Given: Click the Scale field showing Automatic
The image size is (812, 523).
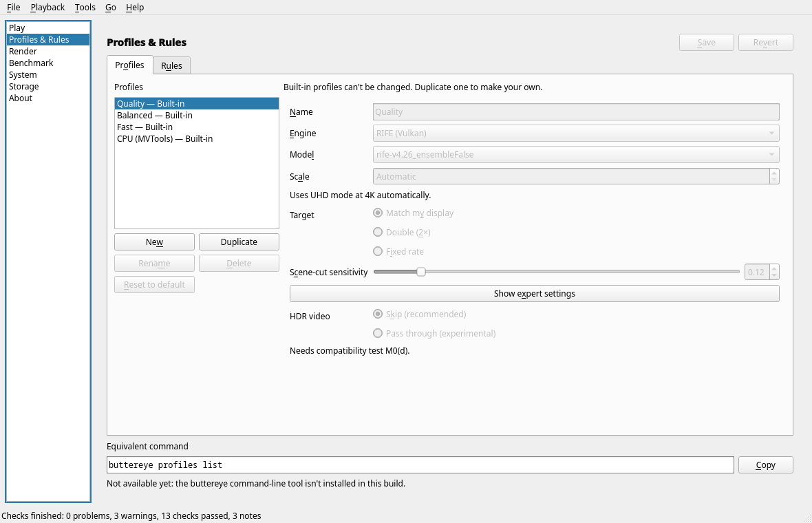Looking at the screenshot, I should pos(571,176).
